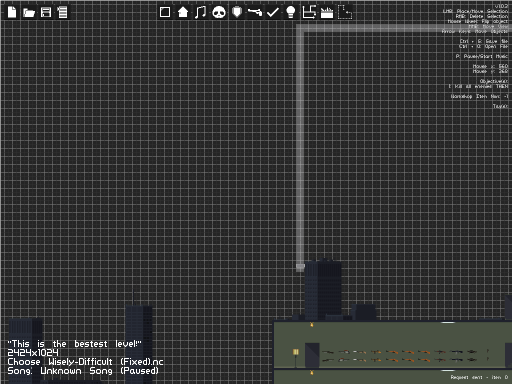Click the Mouse y coordinate readout

tap(490, 71)
